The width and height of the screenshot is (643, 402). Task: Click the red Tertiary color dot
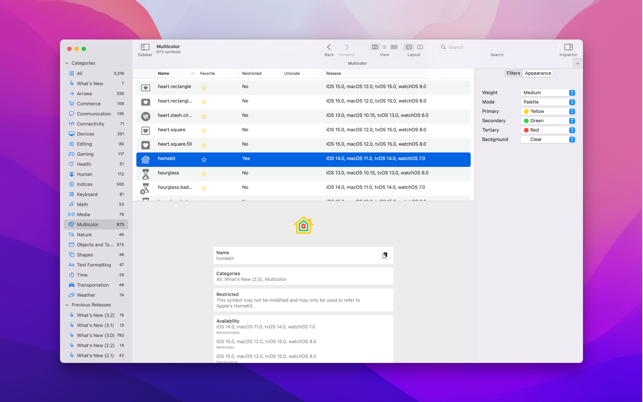click(526, 130)
